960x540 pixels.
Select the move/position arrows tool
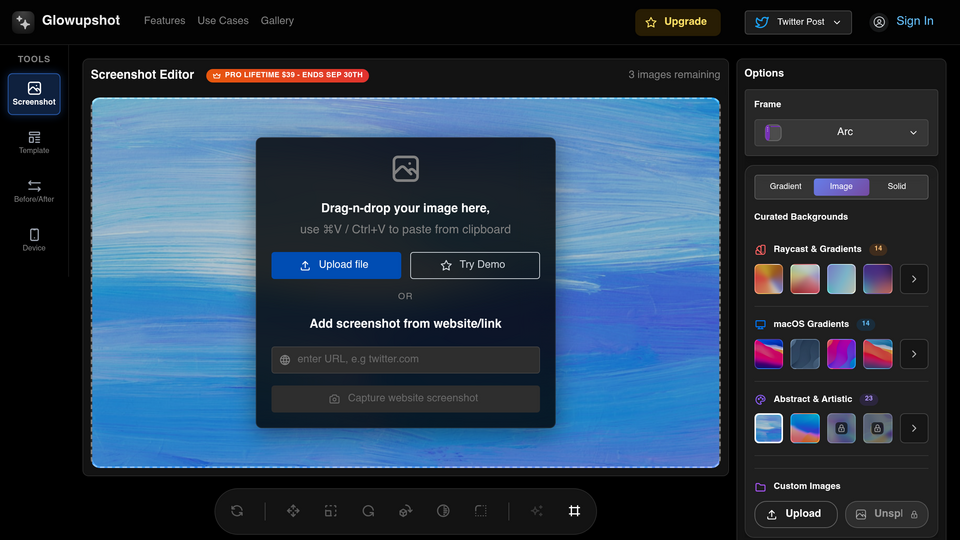coord(293,511)
